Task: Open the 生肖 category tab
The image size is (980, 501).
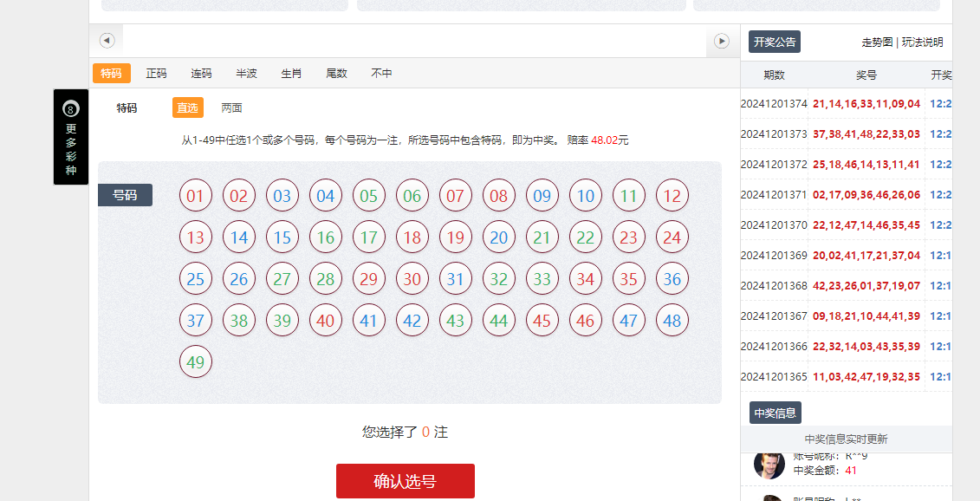Action: 291,73
